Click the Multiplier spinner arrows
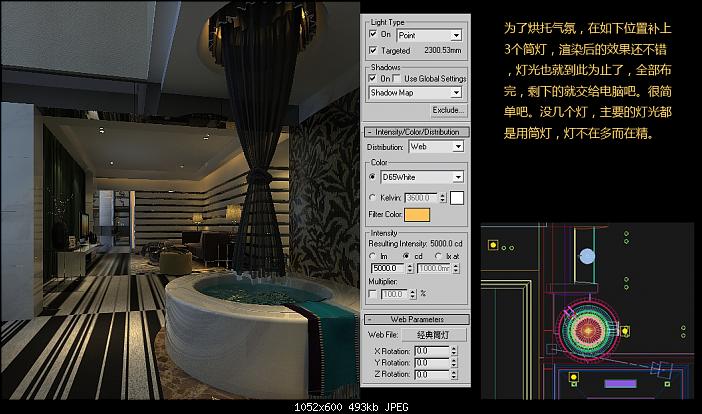 pos(412,294)
